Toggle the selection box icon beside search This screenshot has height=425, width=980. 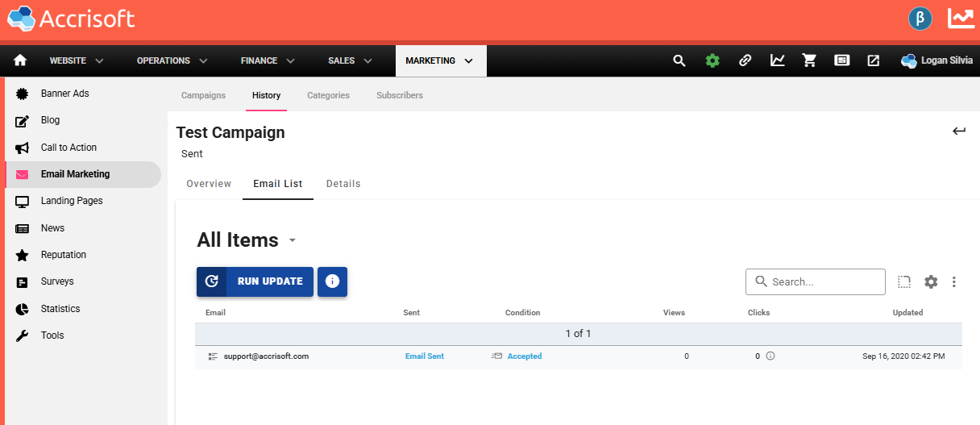(904, 281)
